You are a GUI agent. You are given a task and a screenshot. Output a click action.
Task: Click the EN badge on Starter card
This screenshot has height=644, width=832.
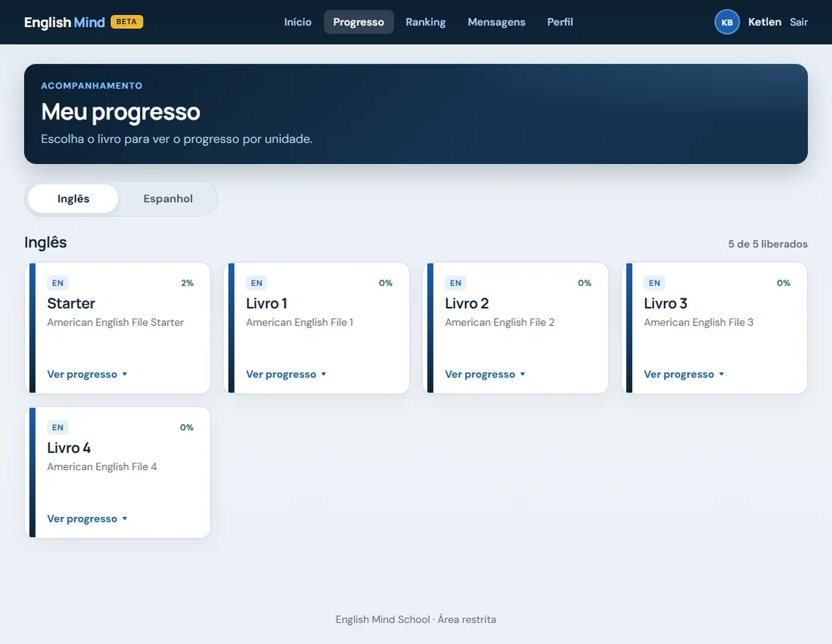57,283
